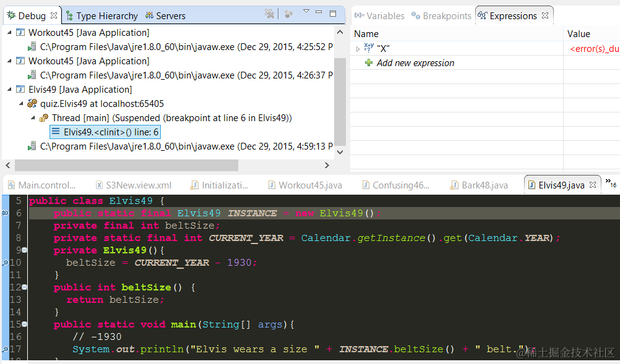Open the Workout45.java editor tab

point(305,185)
